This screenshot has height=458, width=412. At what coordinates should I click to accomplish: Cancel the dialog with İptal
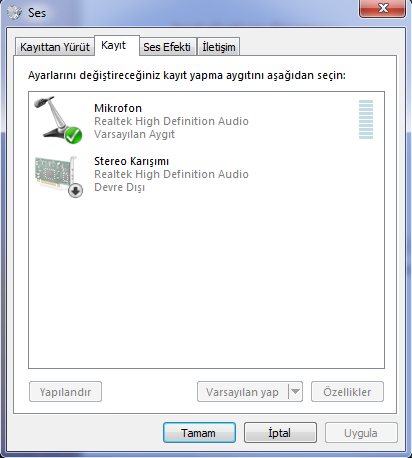pos(280,433)
